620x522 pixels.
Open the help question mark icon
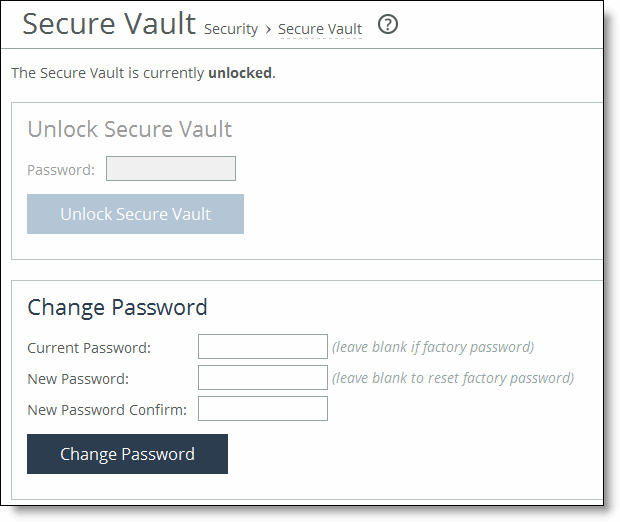click(x=388, y=25)
